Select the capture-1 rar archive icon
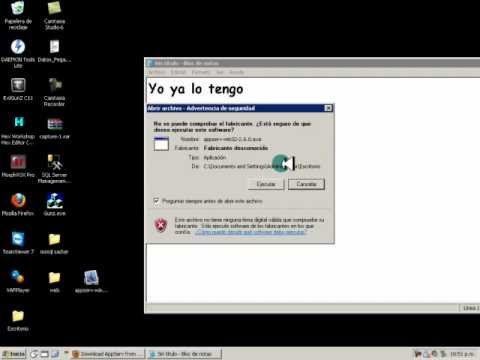This screenshot has width=480, height=360. pyautogui.click(x=54, y=127)
